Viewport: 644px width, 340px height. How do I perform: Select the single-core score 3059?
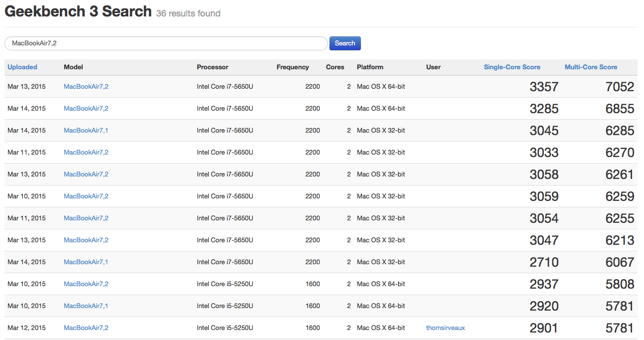(544, 196)
